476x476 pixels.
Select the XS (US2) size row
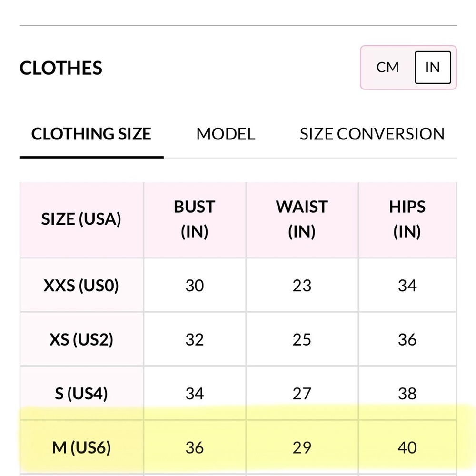[x=238, y=339]
